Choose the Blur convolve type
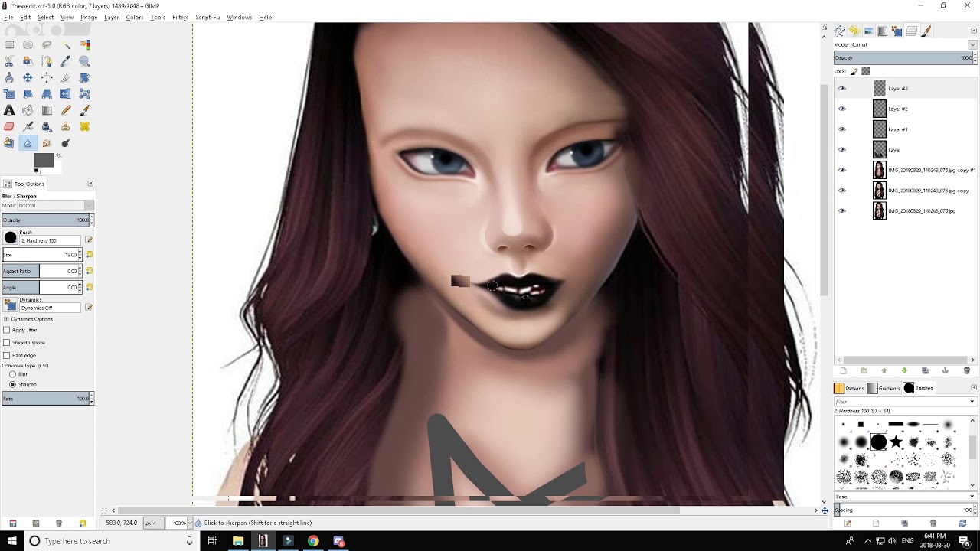This screenshot has width=980, height=551. coord(12,374)
